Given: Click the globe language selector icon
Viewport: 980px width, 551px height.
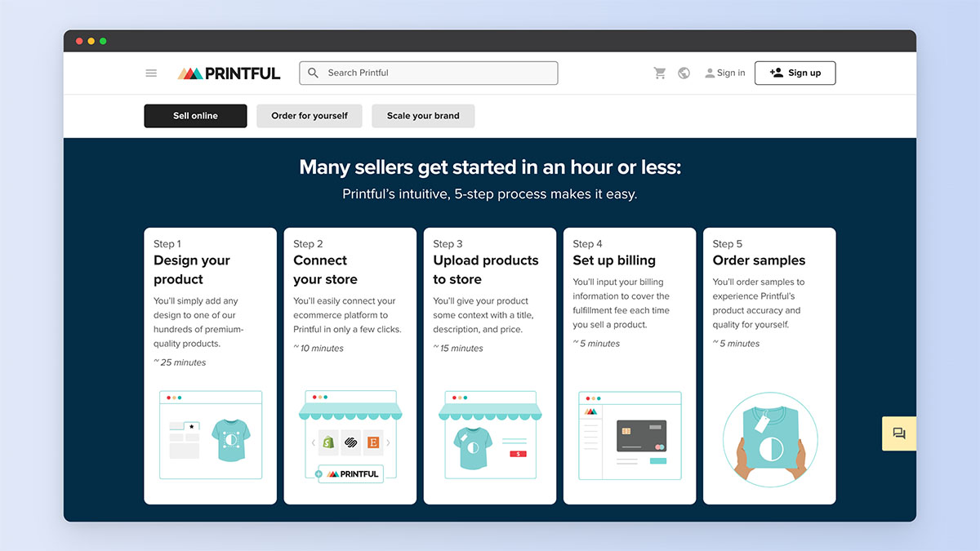Looking at the screenshot, I should pos(684,73).
